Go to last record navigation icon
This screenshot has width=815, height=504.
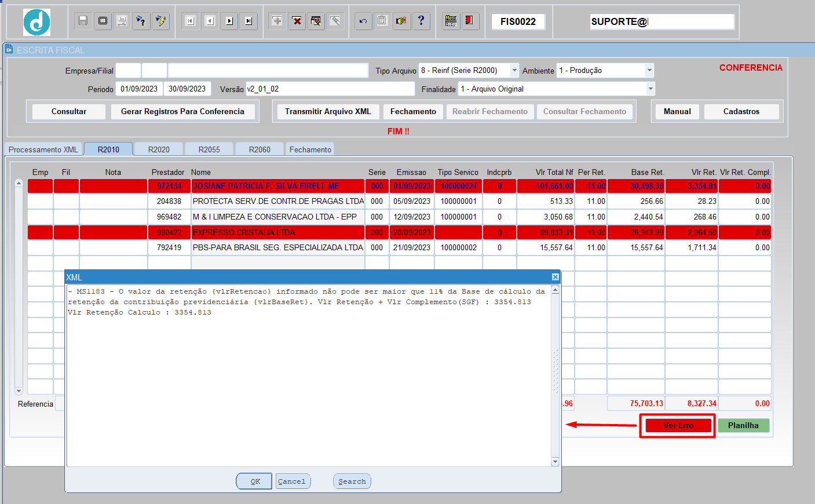tap(248, 21)
